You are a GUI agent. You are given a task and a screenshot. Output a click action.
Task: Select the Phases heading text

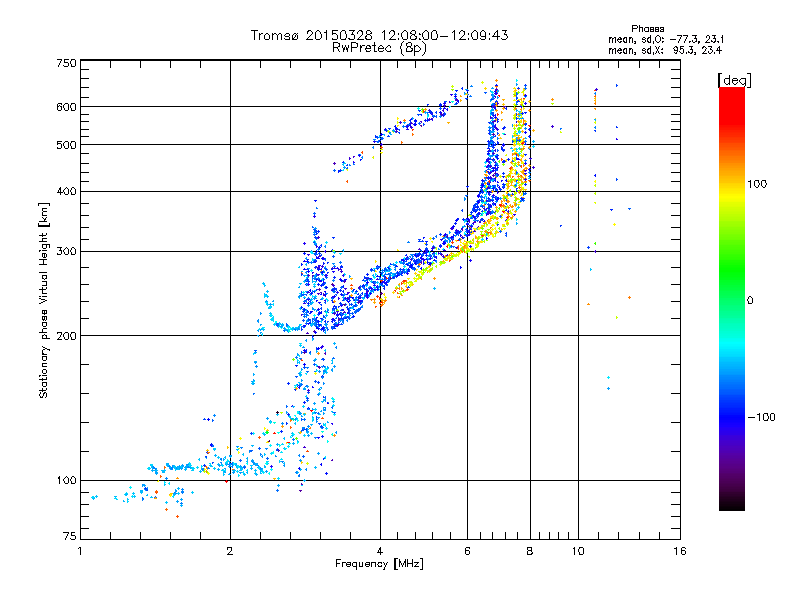tap(647, 29)
